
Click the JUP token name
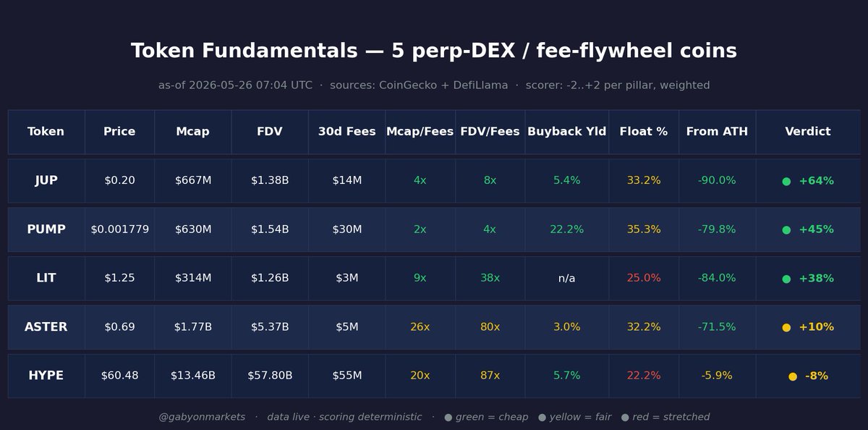pos(46,181)
